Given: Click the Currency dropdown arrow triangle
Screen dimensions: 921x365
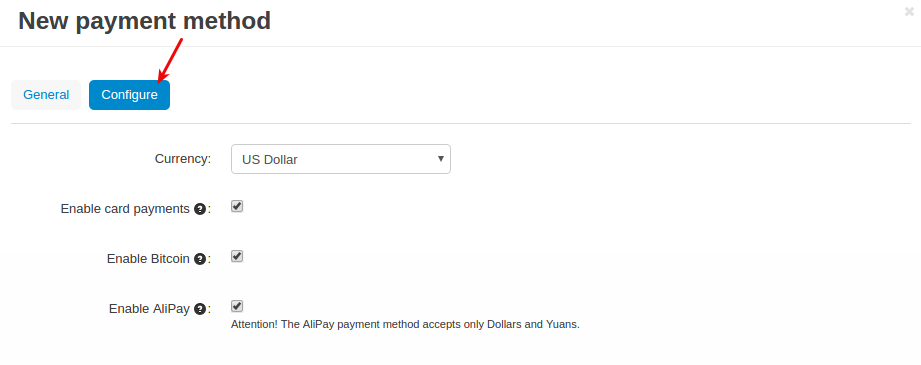Looking at the screenshot, I should (x=441, y=159).
